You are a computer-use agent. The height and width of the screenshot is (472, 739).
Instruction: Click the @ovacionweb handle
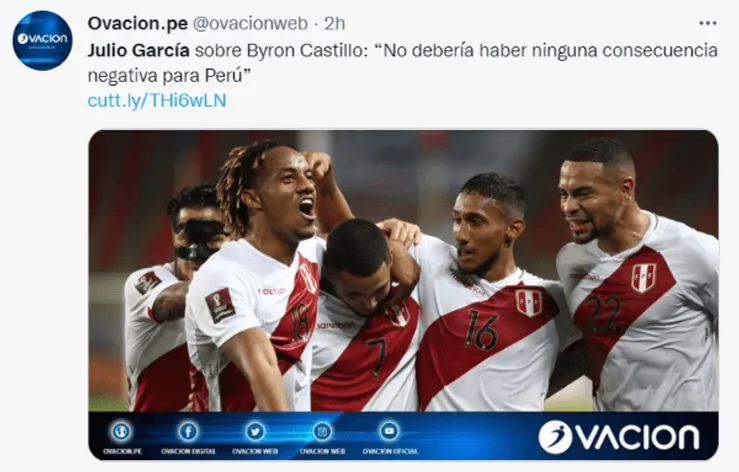[x=250, y=23]
